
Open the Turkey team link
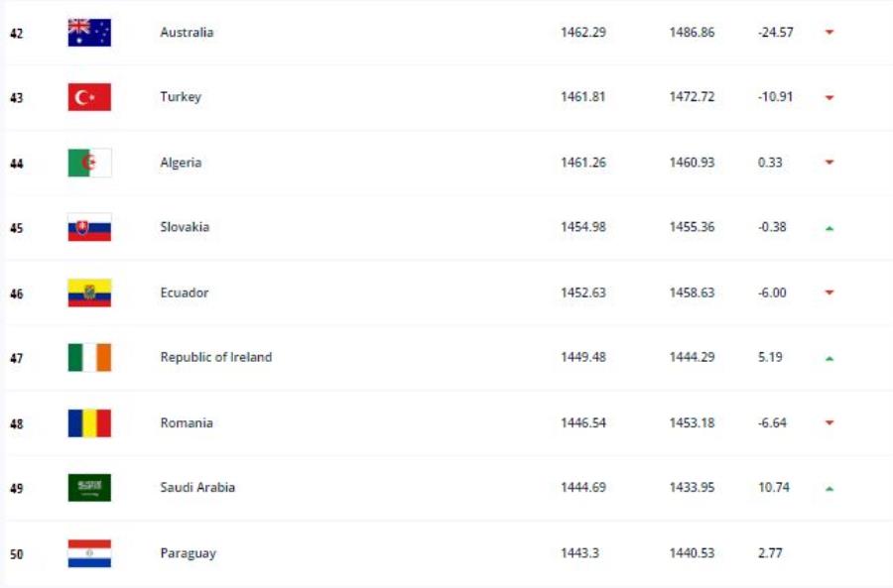[181, 97]
